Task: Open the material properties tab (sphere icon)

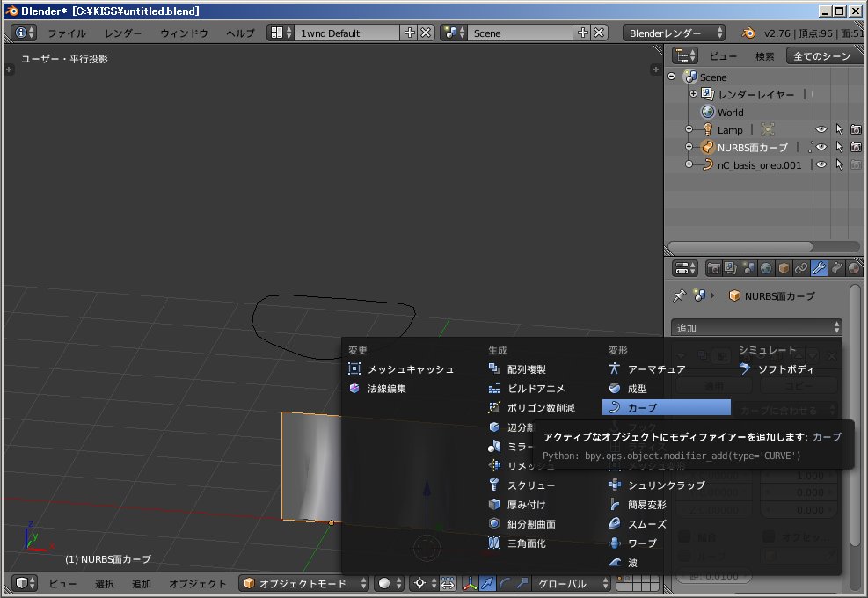Action: tap(854, 268)
